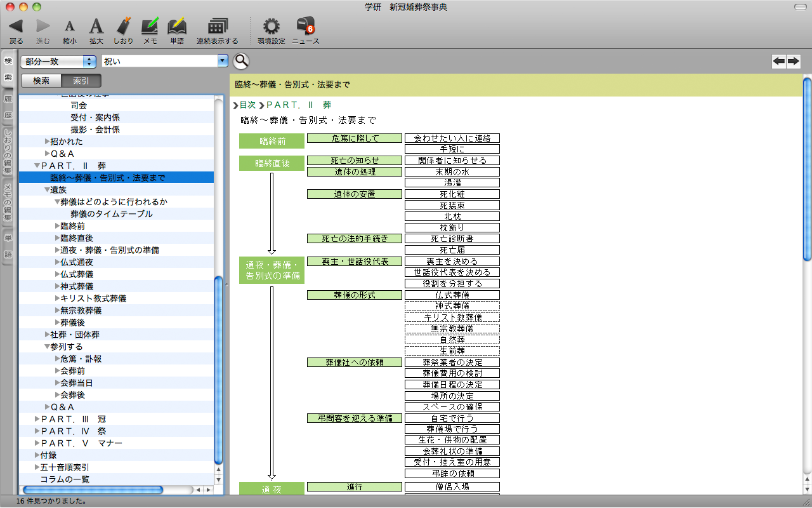Viewport: 812px width, 508px height.
Task: Collapse the 遺族 tree node
Action: click(47, 190)
